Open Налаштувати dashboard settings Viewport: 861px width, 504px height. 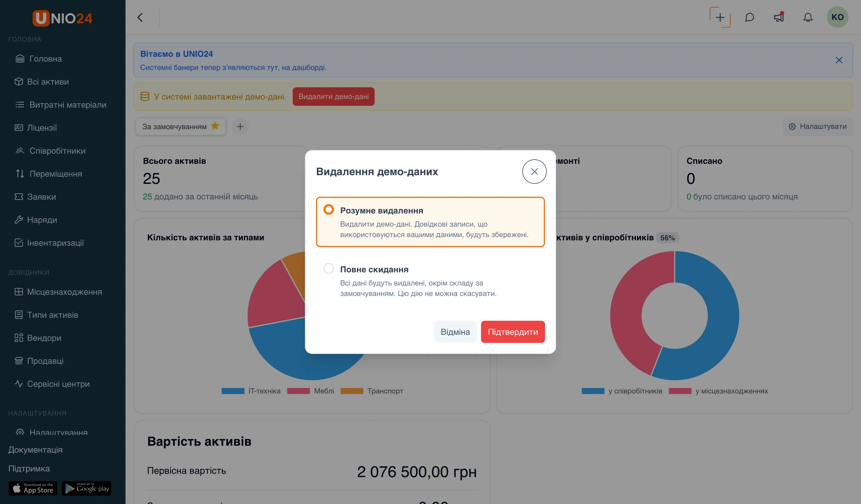(x=817, y=127)
